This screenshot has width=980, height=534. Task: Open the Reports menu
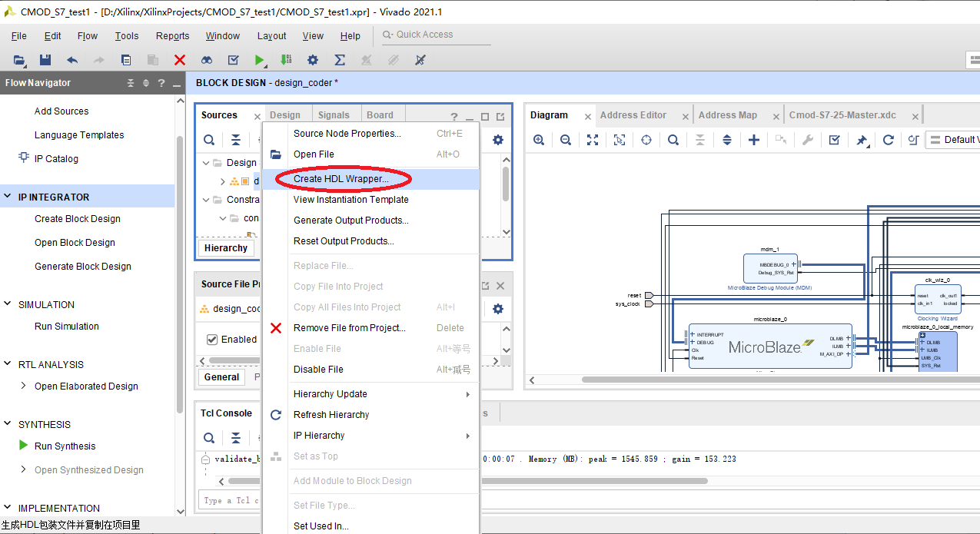pyautogui.click(x=172, y=36)
